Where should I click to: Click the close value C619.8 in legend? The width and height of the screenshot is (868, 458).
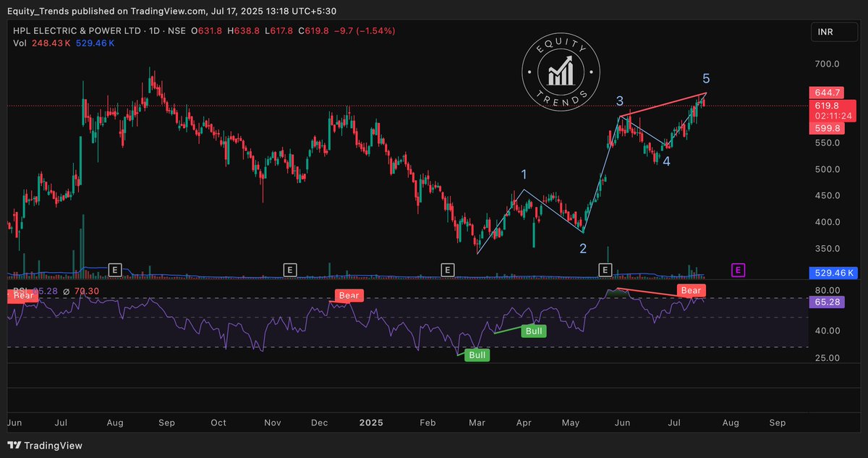pyautogui.click(x=313, y=31)
